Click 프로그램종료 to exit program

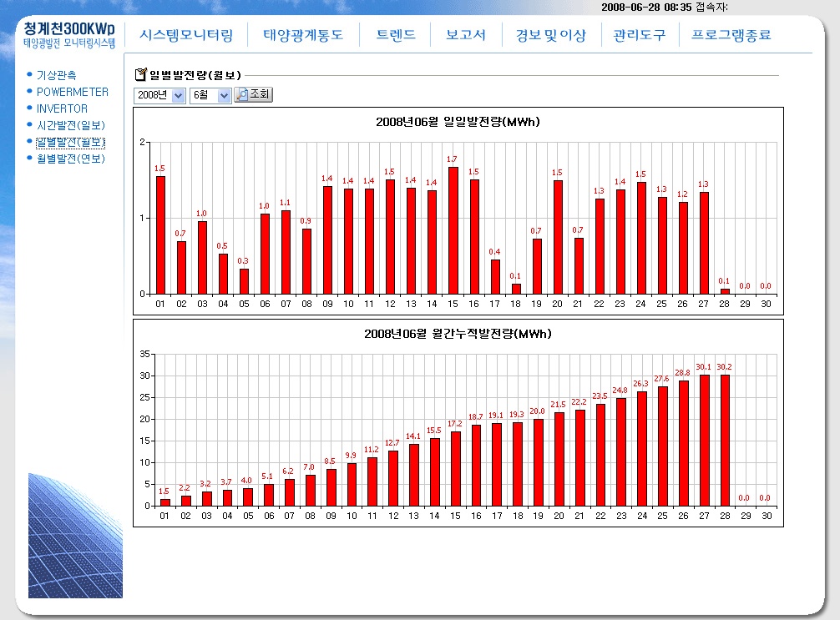tap(731, 36)
